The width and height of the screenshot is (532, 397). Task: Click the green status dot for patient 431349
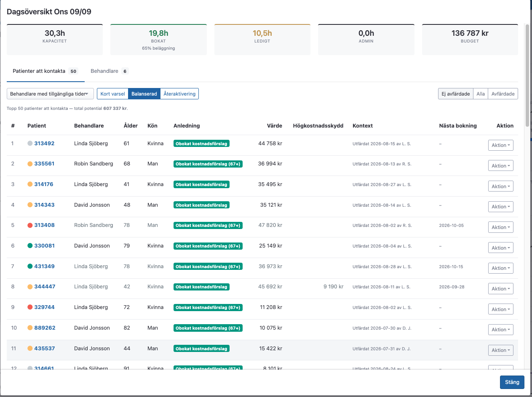30,266
